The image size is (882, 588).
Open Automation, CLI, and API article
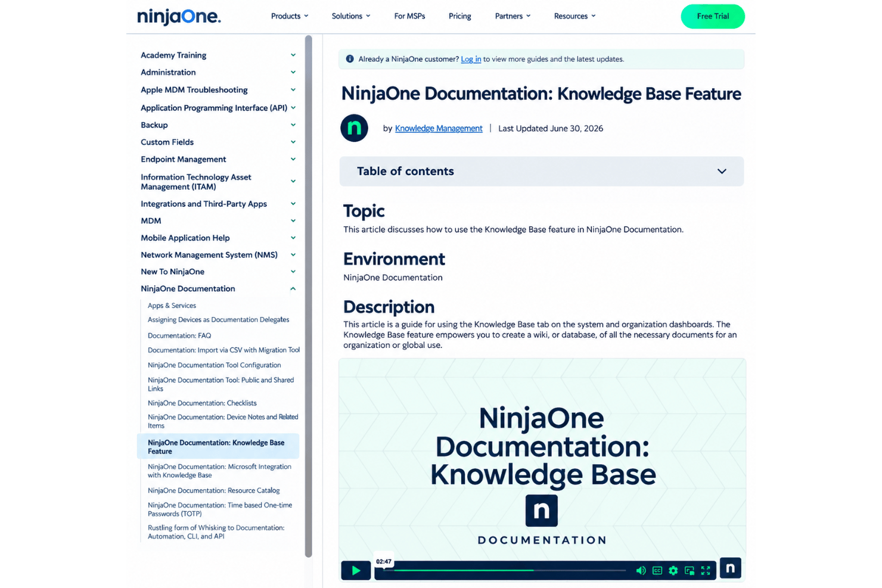(216, 532)
